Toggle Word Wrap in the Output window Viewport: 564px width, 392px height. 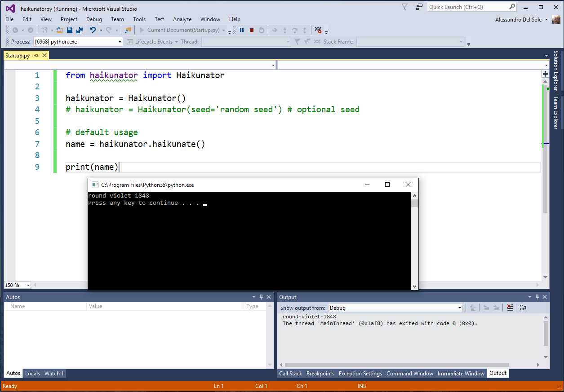click(x=523, y=307)
